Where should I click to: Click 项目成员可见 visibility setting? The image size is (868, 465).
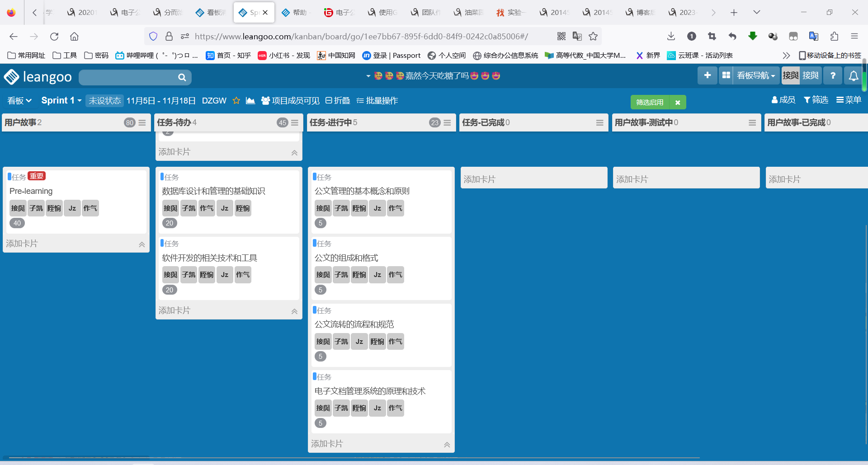(290, 100)
